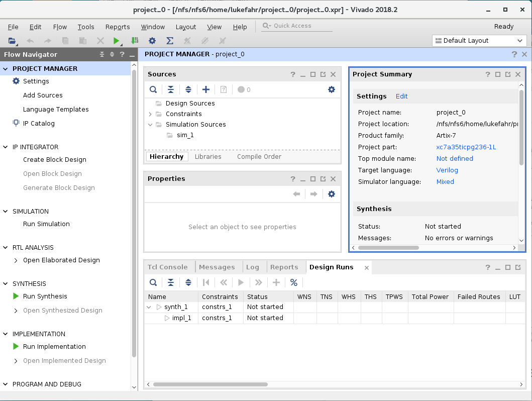Click the Generate Bitstream toolbar icon
This screenshot has width=532, height=401.
click(134, 41)
